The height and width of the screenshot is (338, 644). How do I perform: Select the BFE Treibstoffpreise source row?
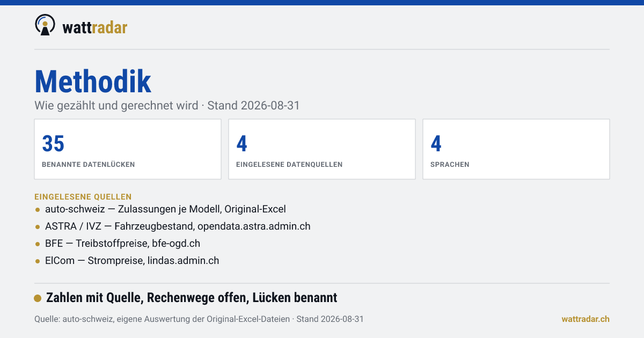(x=118, y=244)
